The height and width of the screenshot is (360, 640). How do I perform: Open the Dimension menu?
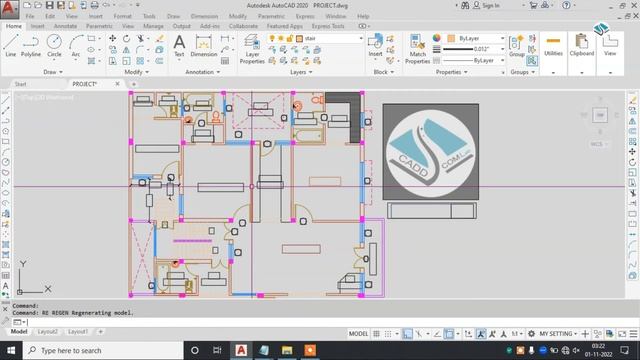coord(204,16)
